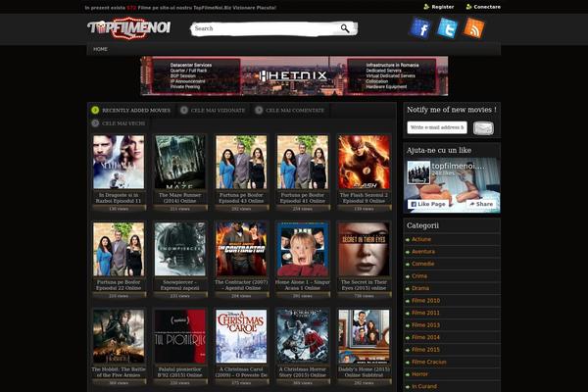Open the Daddy's Home poster
This screenshot has width=588, height=392.
(x=364, y=336)
